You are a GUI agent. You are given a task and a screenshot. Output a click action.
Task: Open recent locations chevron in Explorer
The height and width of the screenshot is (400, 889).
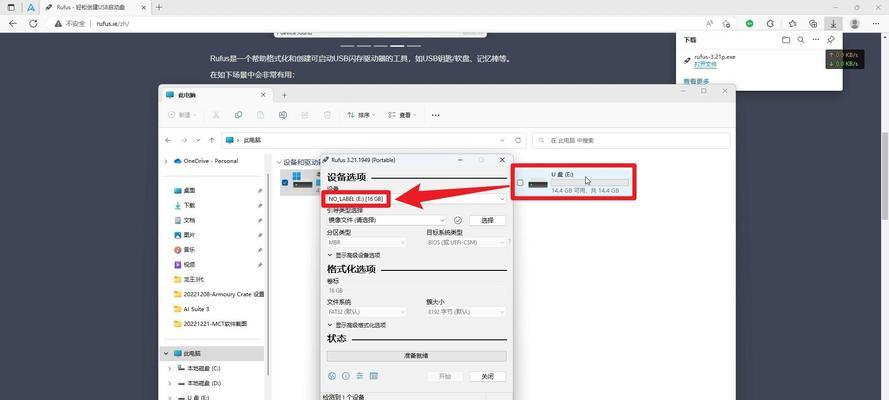198,140
